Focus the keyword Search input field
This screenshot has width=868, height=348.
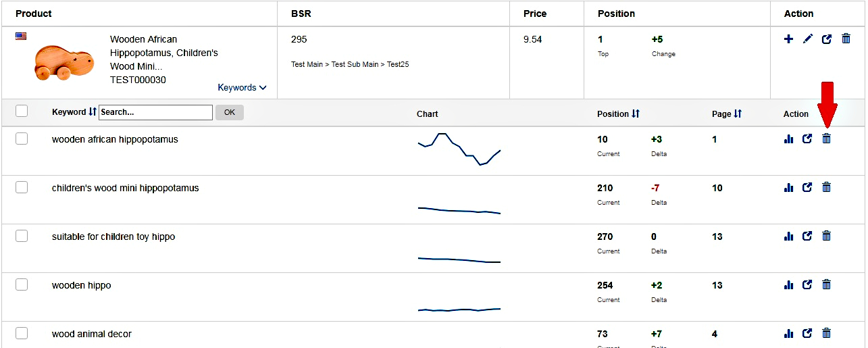pos(155,112)
